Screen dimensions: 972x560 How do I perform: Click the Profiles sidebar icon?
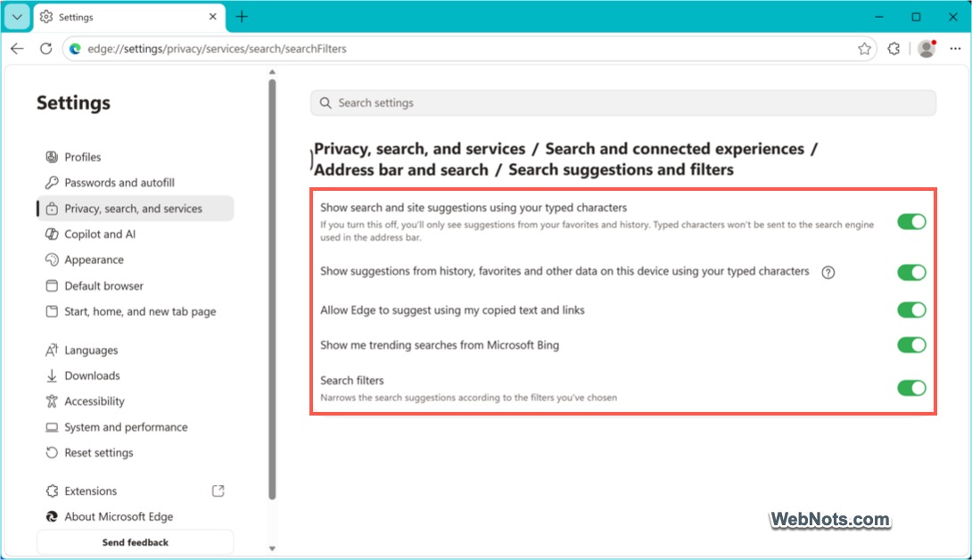(x=52, y=157)
